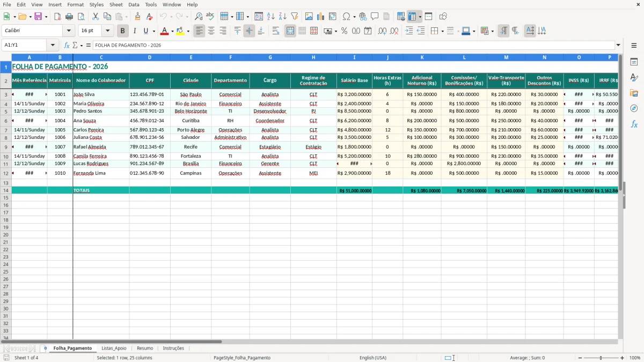Open the sidebar Properties panel icon
This screenshot has height=362, width=644.
click(634, 62)
